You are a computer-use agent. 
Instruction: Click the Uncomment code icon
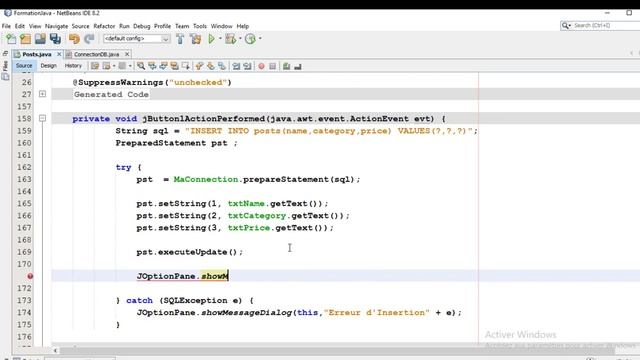(298, 66)
